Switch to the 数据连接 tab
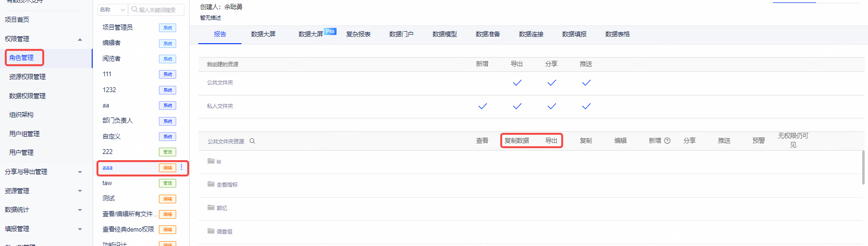This screenshot has width=868, height=246. [531, 34]
